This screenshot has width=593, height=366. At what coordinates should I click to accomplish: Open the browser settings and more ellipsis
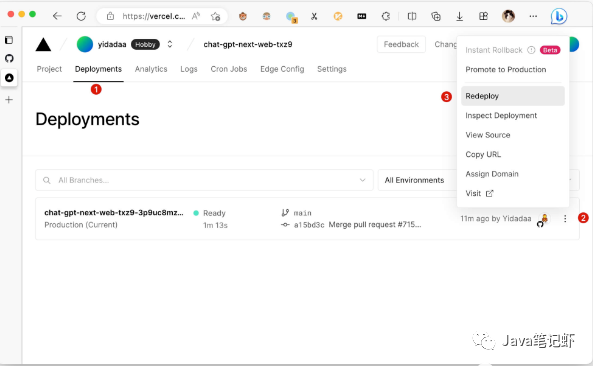click(533, 16)
